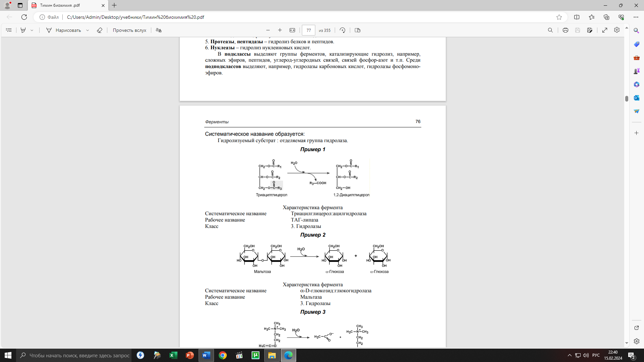
Task: Refresh the current page
Action: coord(24,17)
